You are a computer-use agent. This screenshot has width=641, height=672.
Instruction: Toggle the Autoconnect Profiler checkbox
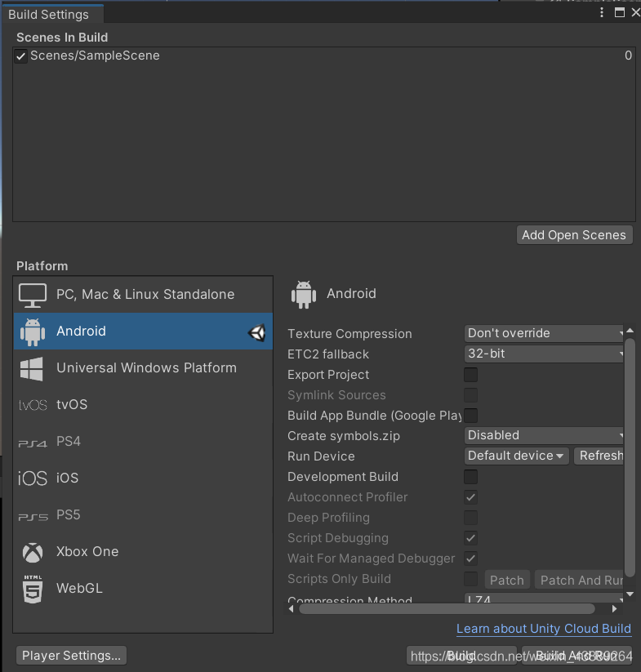470,497
